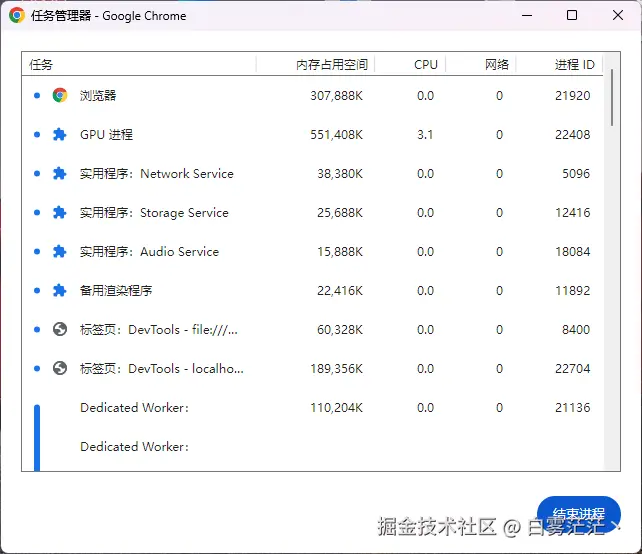Viewport: 642px width, 554px height.
Task: Click process ID 22408
Action: 572,134
